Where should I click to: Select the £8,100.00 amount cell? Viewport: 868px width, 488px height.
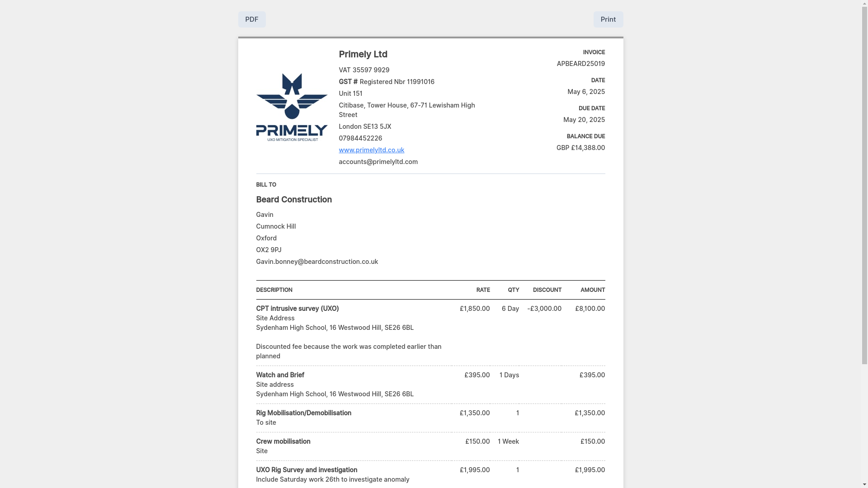590,309
